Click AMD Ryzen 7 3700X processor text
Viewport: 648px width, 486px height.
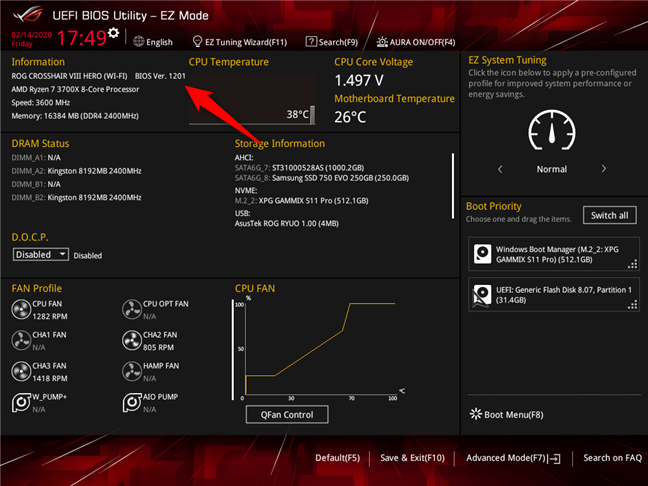[x=75, y=89]
